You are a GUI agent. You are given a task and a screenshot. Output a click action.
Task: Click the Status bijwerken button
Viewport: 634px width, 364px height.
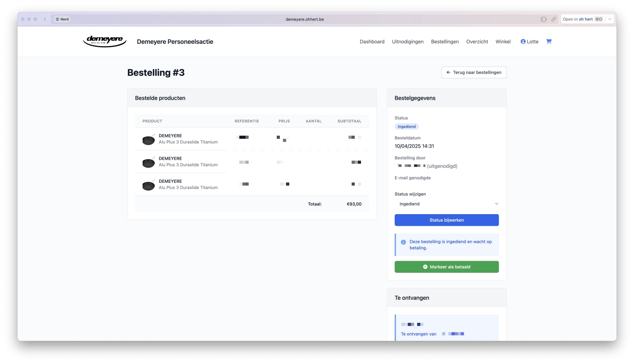tap(446, 220)
